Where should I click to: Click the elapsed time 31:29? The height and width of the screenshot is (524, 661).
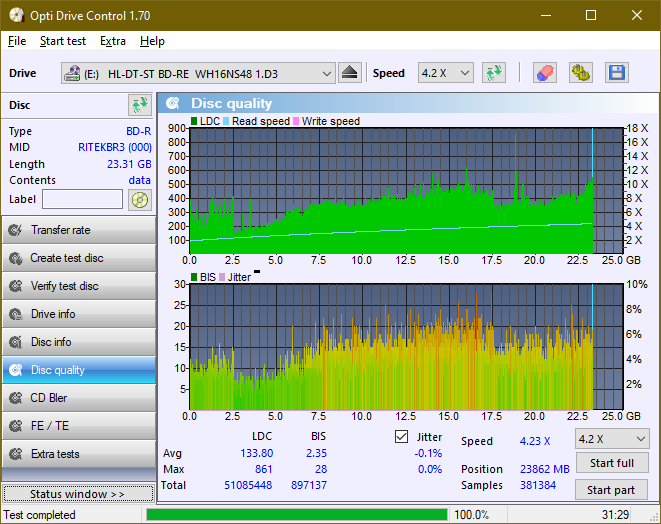(615, 515)
